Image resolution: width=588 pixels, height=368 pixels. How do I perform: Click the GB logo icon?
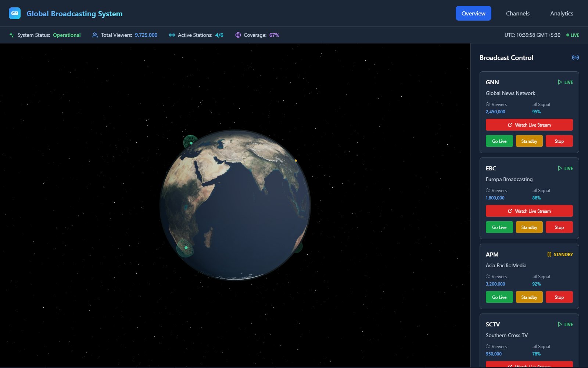(x=15, y=13)
